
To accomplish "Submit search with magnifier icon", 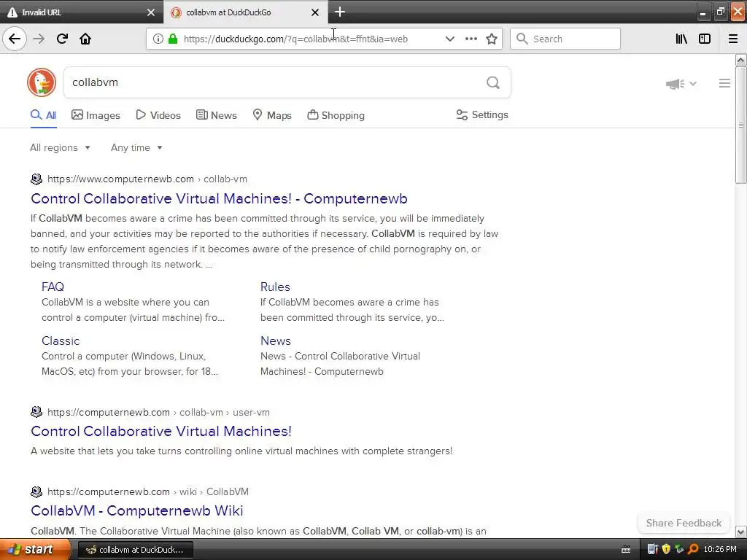I will (x=493, y=82).
